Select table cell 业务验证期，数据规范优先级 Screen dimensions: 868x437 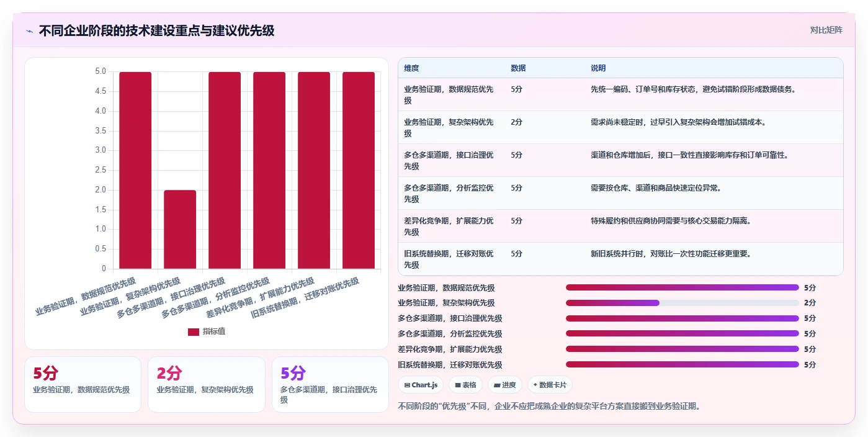[451, 94]
